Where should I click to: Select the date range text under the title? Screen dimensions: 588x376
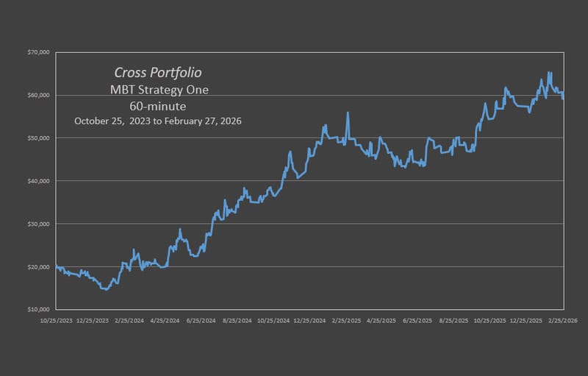[x=157, y=121]
